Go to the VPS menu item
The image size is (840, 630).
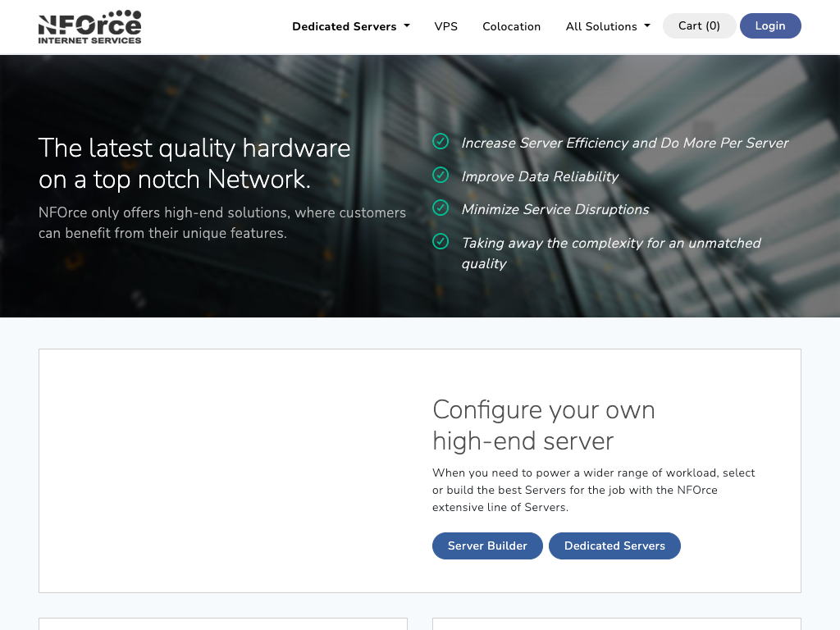click(445, 26)
